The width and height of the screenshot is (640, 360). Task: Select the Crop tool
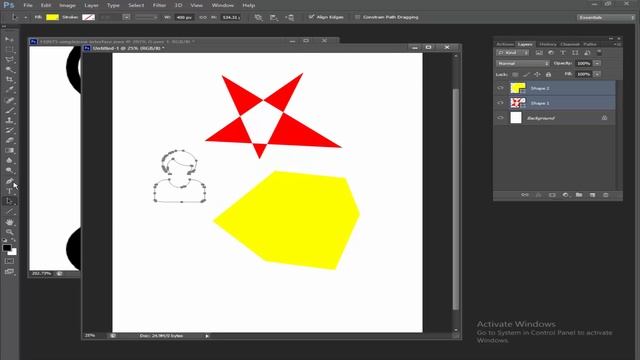click(x=10, y=80)
